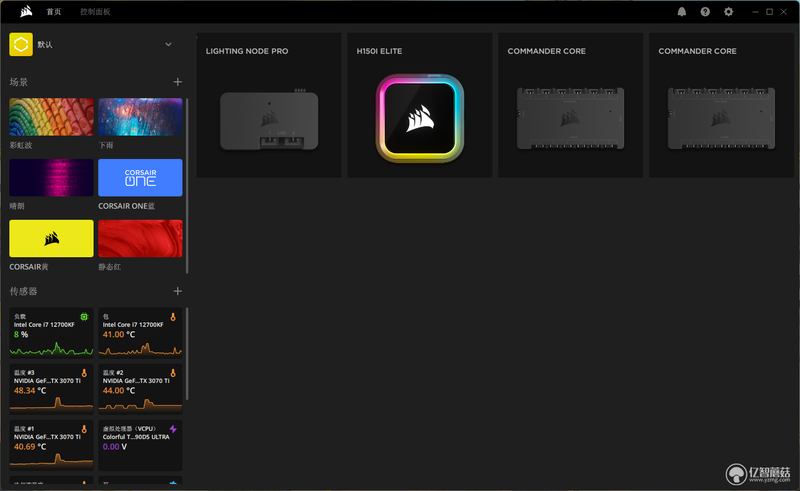Screen dimensions: 800x491
Task: Click the sensors list scrollbar
Action: [x=187, y=354]
